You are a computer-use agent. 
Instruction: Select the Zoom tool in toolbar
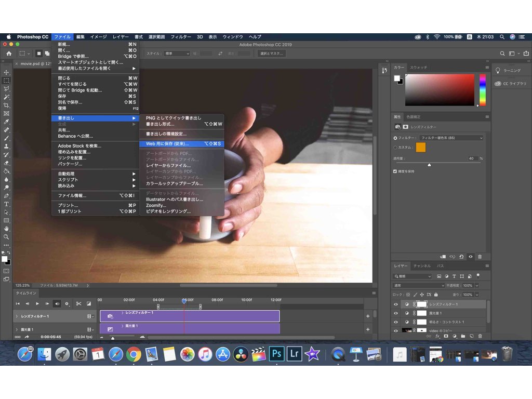[x=6, y=237]
